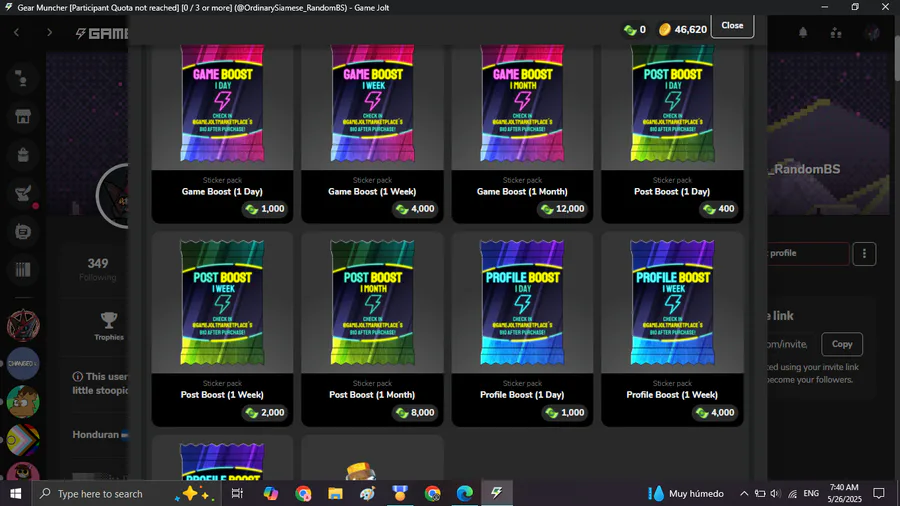The width and height of the screenshot is (900, 506).
Task: Open the volume control in the tray
Action: [x=775, y=493]
